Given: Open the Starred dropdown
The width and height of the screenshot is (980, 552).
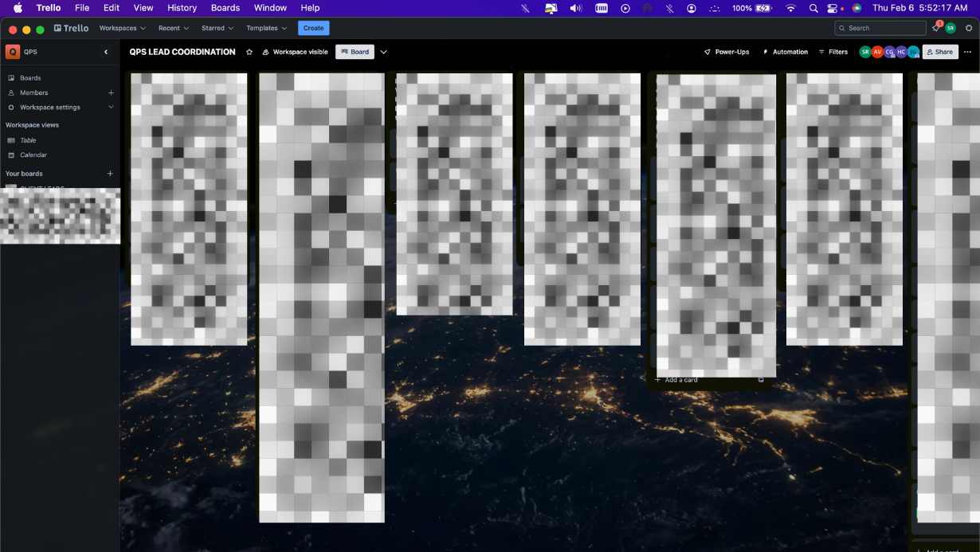Looking at the screenshot, I should [218, 28].
